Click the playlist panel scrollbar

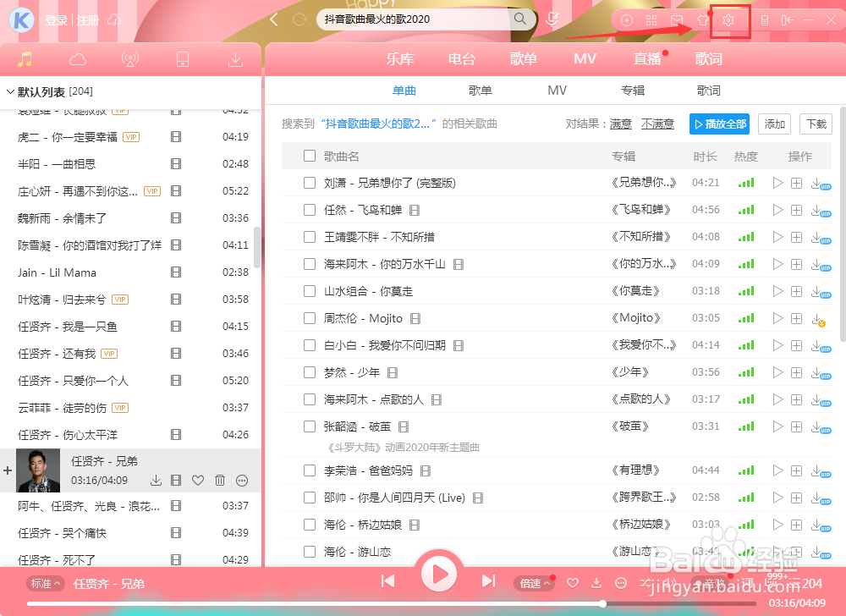(x=257, y=247)
